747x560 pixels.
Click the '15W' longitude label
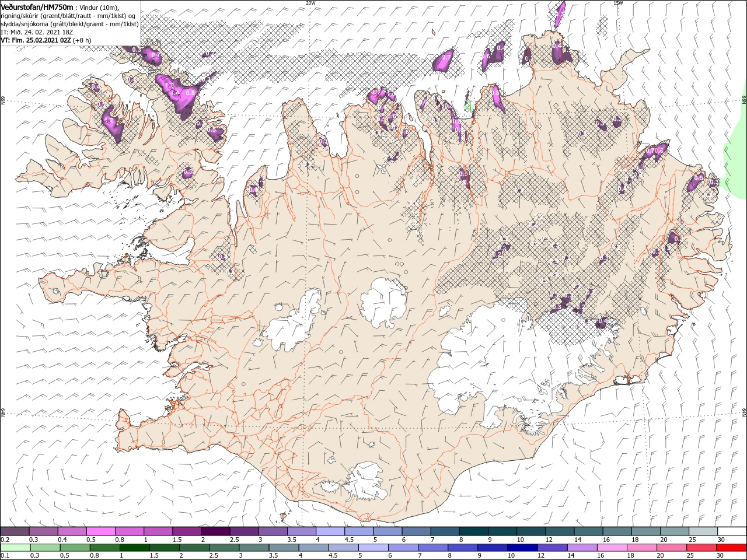tap(618, 3)
